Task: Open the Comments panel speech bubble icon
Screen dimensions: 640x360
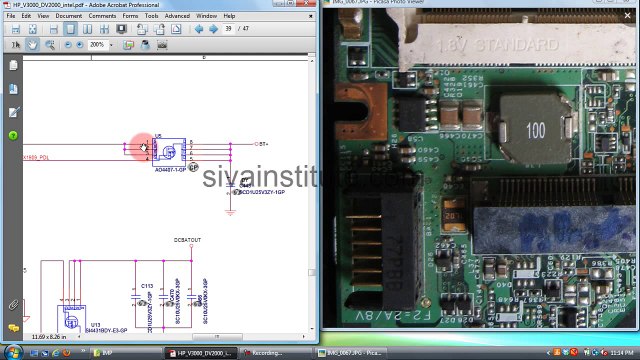Action: 13,328
